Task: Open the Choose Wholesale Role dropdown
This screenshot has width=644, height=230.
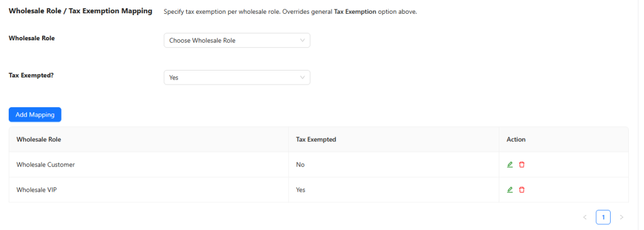Action: (237, 40)
